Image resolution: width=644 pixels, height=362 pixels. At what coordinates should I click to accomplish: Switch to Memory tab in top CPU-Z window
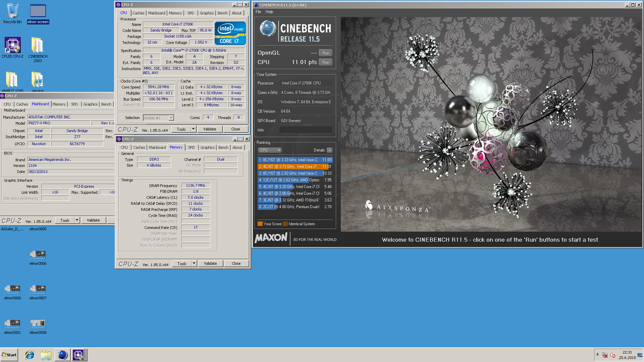(x=175, y=13)
